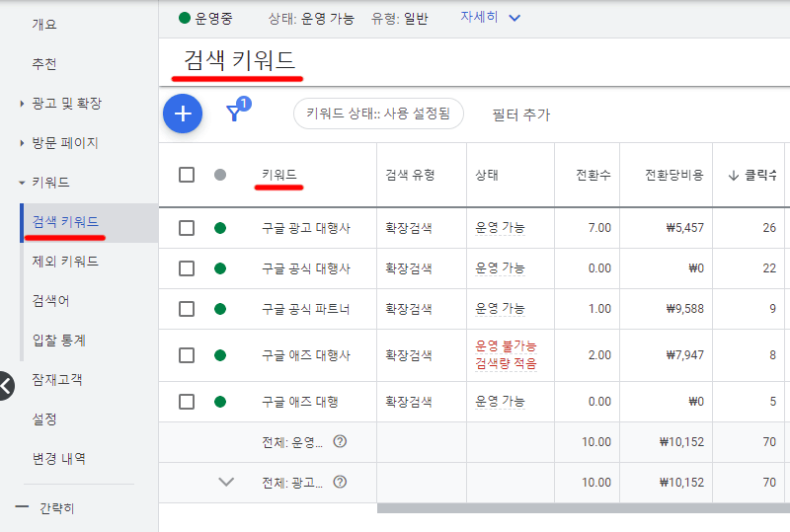Viewport: 790px width, 532px height.
Task: Open 변경 내역 change history
Action: click(x=59, y=458)
